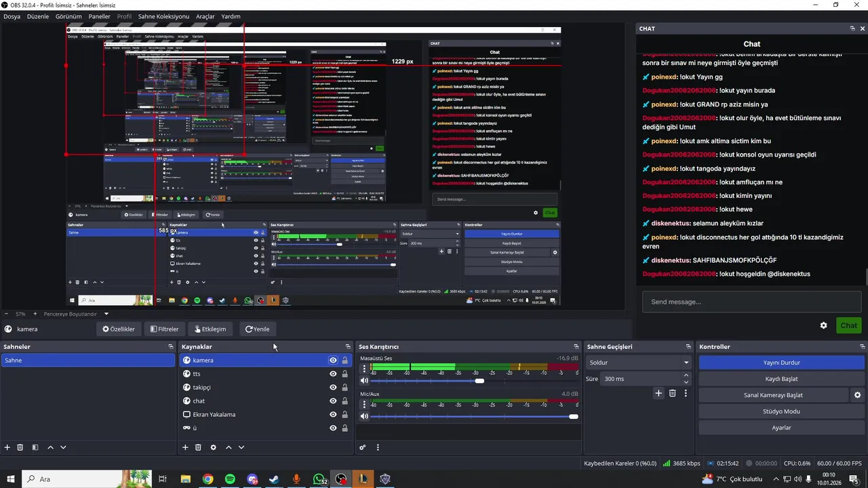Open Yardım menu
Viewport: 868px width, 488px height.
pyautogui.click(x=231, y=16)
